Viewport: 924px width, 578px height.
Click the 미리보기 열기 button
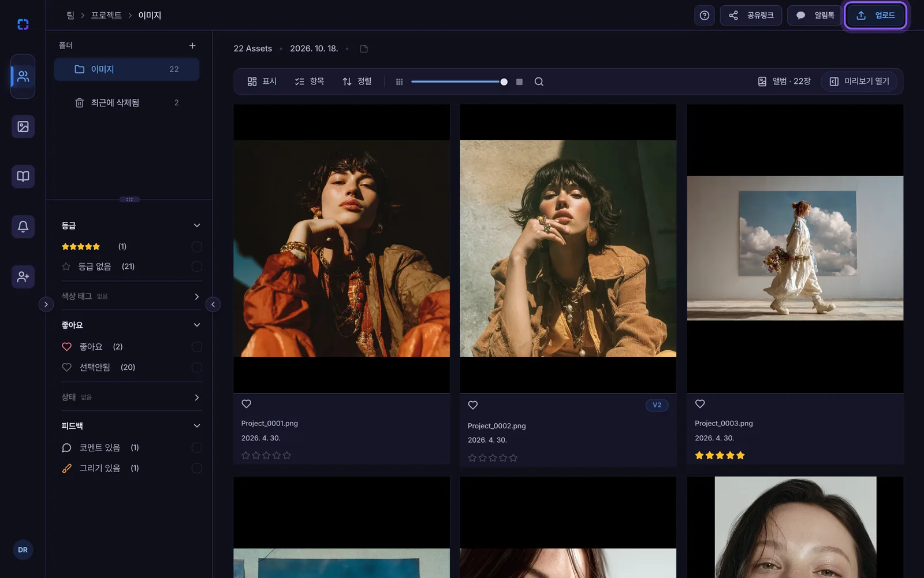(x=859, y=81)
